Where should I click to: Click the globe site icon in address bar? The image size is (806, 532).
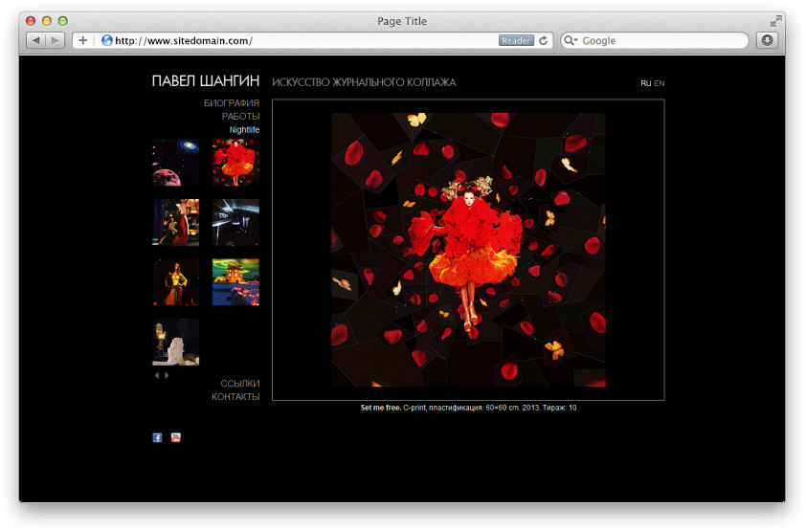(x=107, y=40)
